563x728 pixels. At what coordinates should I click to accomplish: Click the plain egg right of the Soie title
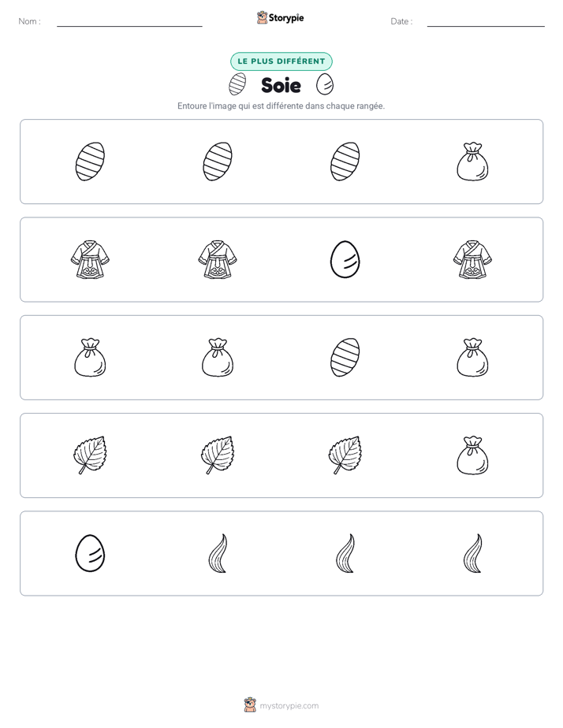325,84
